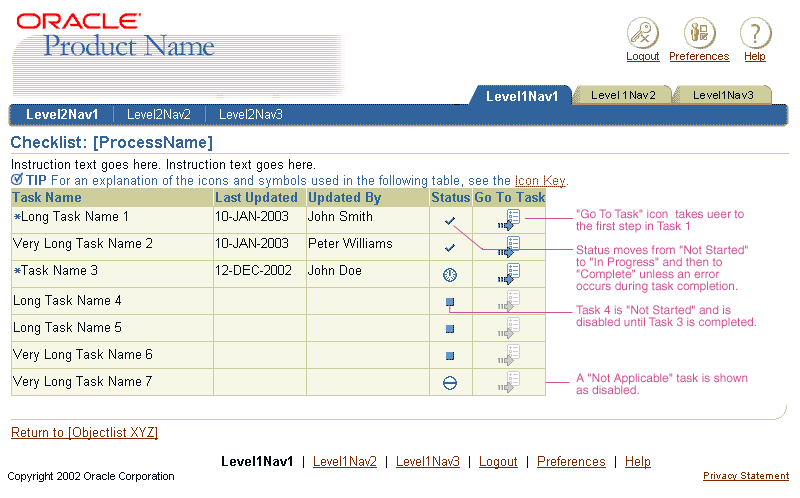Click Return to [Objectlist XYZ] link
The image size is (800, 498).
click(84, 432)
